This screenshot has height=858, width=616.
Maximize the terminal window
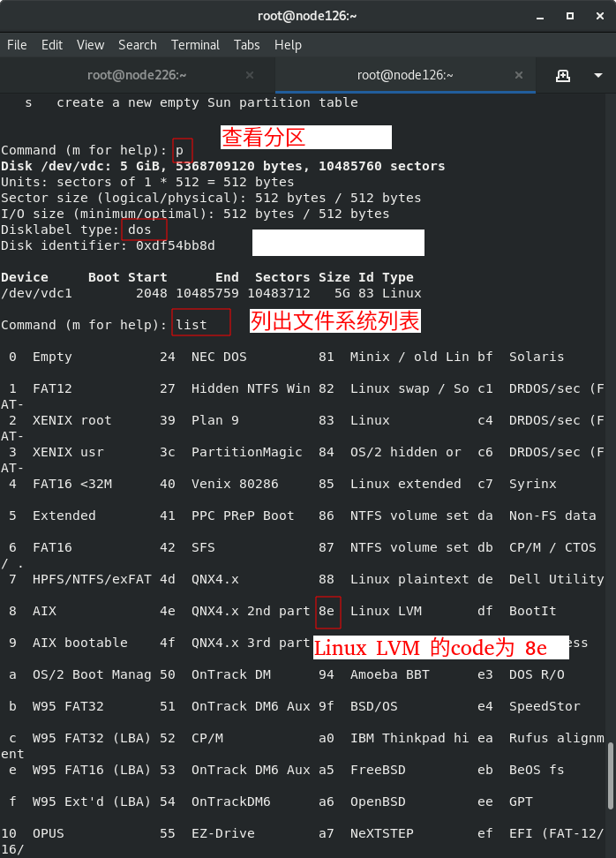click(x=569, y=17)
